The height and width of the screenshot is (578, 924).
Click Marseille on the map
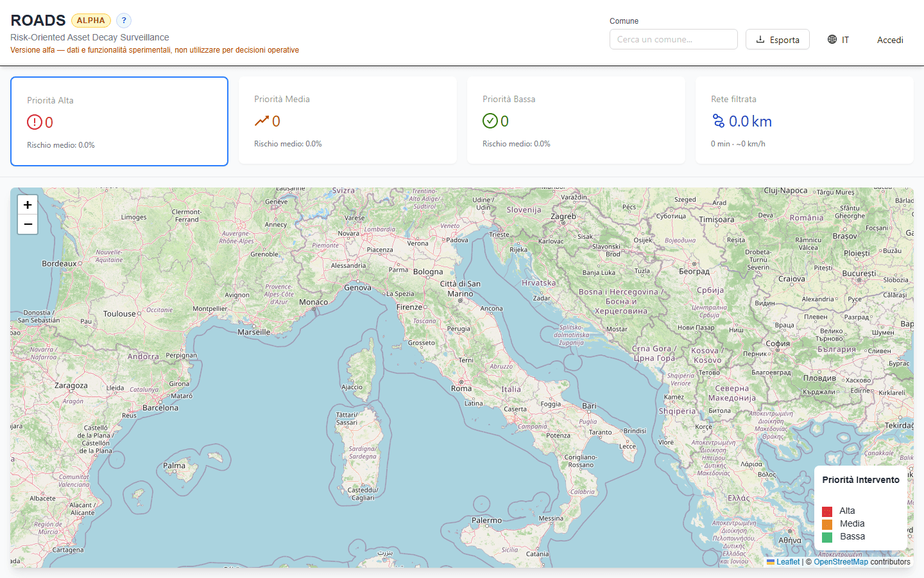253,332
